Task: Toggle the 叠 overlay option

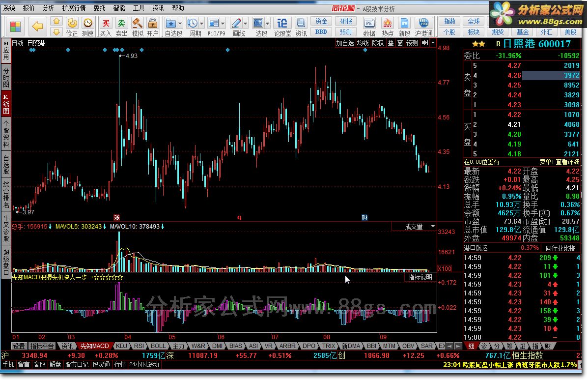Action: point(391,43)
